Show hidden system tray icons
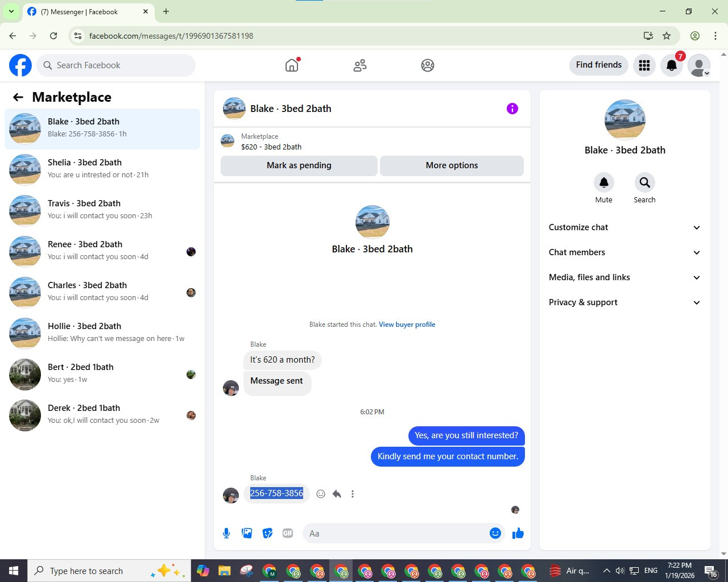This screenshot has width=728, height=582. point(606,571)
